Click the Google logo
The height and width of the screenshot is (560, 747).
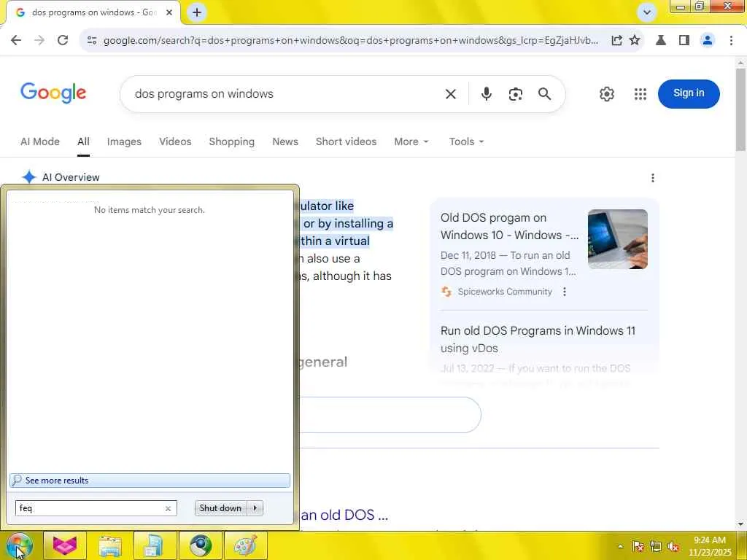(x=53, y=93)
